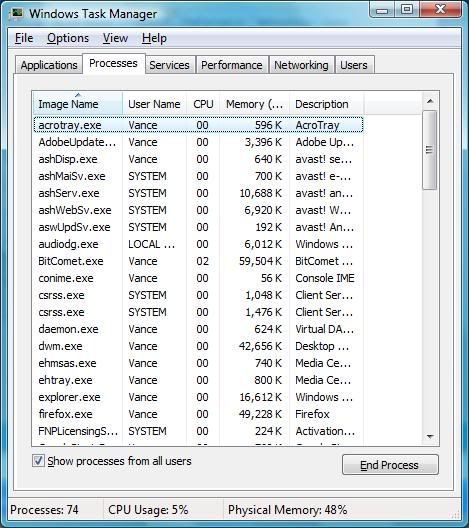Select the AdobeUpdate... process row
This screenshot has width=469, height=528.
coord(199,142)
